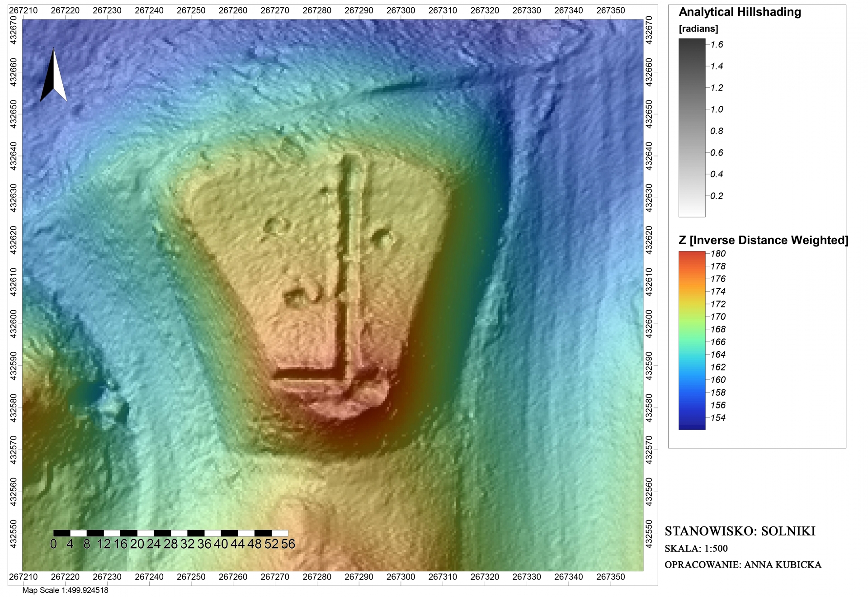
Task: Click Z legend elevation value 158
Action: point(718,393)
